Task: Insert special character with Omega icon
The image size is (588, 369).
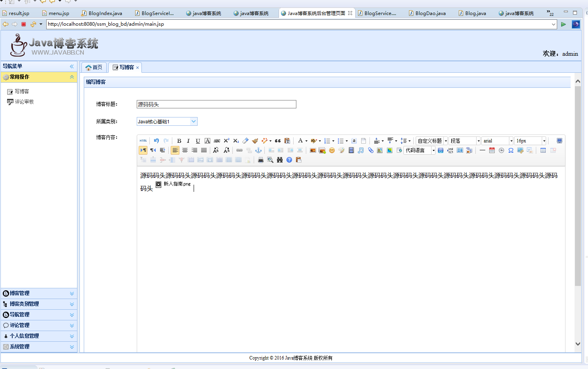Action: [x=511, y=150]
